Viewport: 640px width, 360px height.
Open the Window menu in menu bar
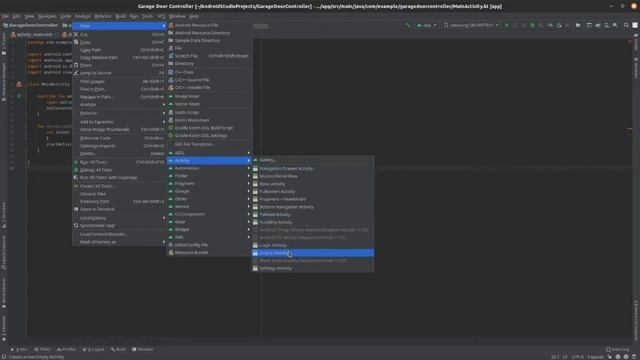pyautogui.click(x=177, y=16)
